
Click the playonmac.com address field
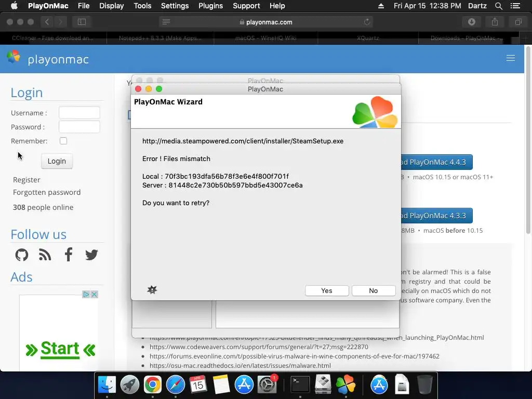click(x=266, y=22)
